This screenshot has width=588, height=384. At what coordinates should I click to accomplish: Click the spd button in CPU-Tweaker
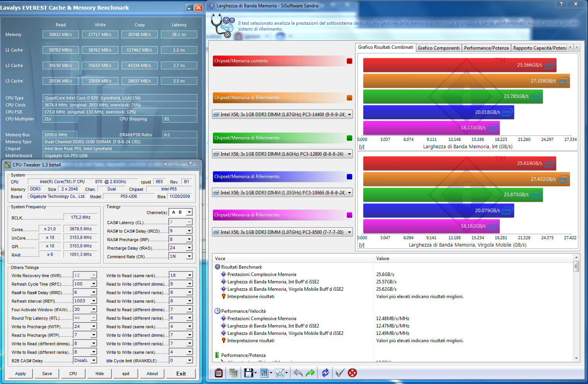pyautogui.click(x=126, y=374)
